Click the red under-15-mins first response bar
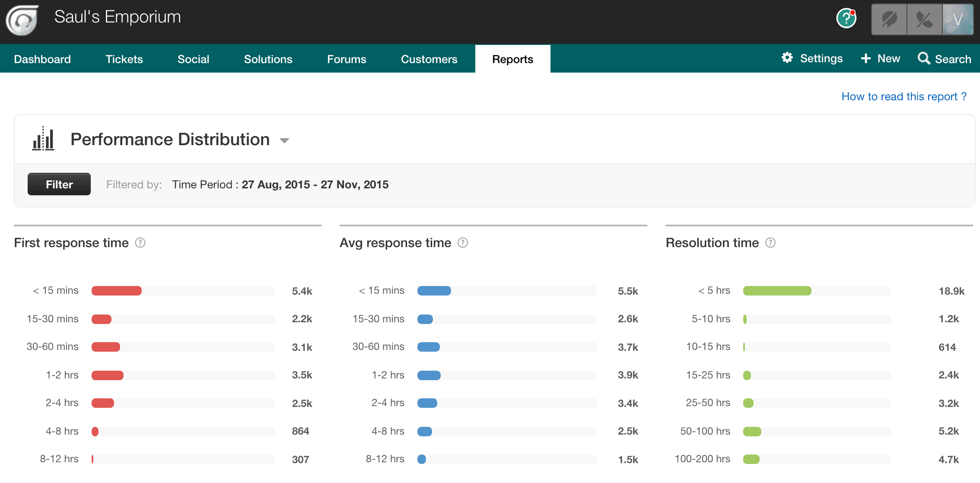The height and width of the screenshot is (483, 980). coord(116,291)
